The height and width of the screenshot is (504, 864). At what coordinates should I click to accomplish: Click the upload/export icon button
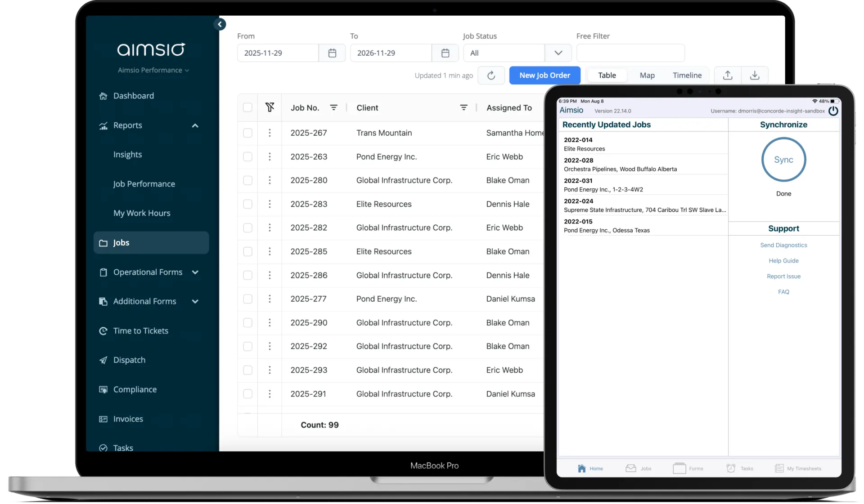728,76
